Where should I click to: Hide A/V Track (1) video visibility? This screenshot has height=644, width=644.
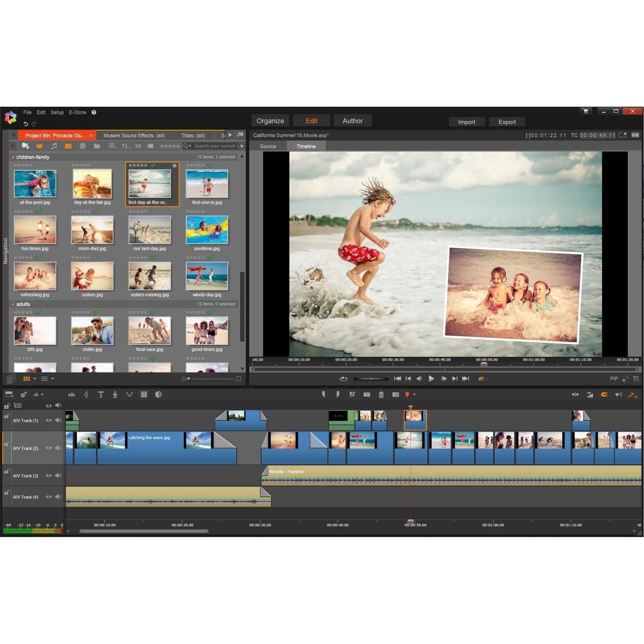pyautogui.click(x=49, y=420)
